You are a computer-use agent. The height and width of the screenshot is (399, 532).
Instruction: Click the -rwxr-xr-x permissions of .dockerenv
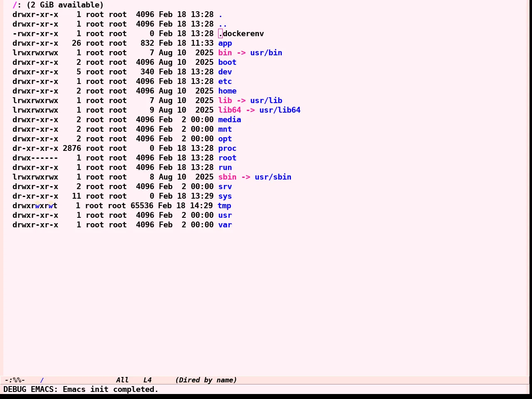(35, 34)
